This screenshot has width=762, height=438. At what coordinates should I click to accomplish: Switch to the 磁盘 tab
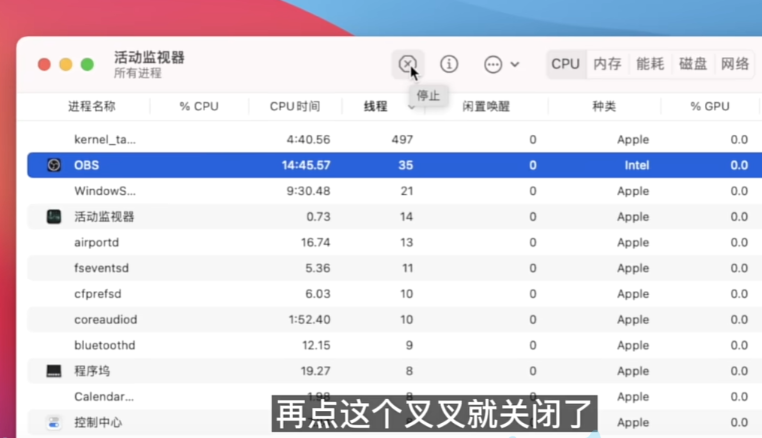point(693,64)
